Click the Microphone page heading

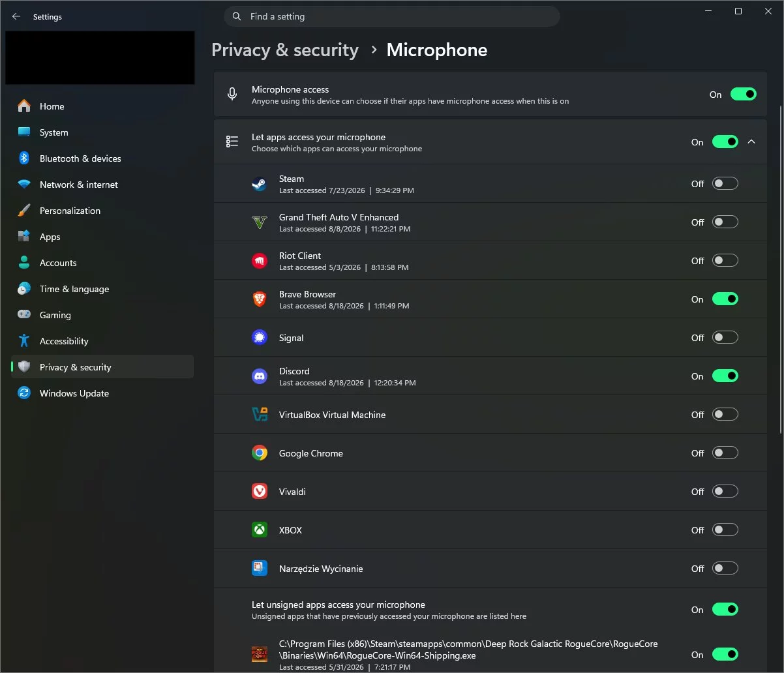437,50
